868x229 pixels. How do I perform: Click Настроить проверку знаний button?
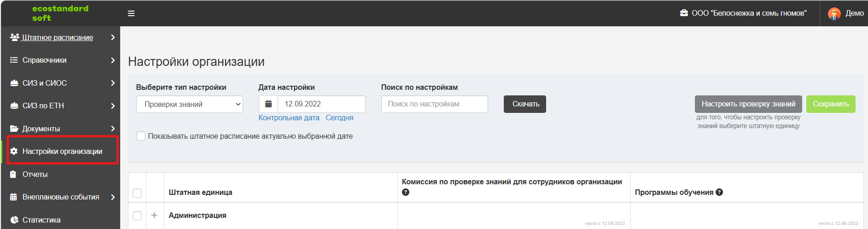point(748,104)
